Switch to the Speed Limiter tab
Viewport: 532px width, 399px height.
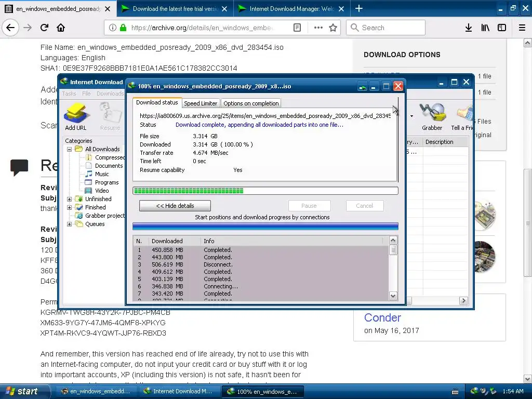(201, 103)
